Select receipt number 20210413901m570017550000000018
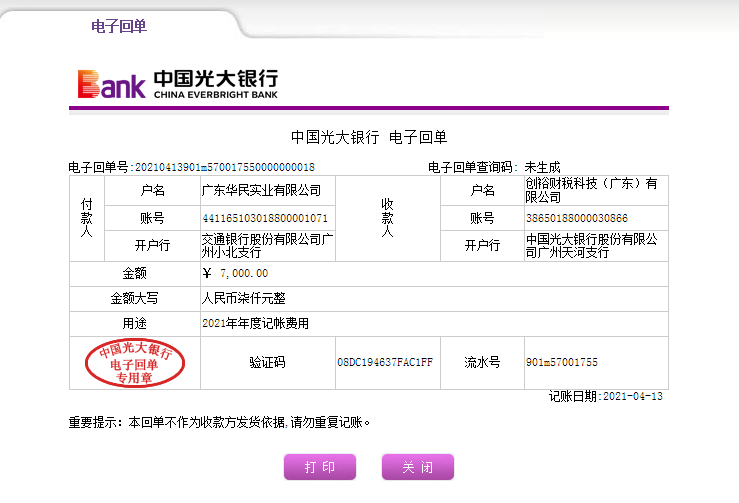Viewport: 739px width, 503px height. click(x=225, y=167)
